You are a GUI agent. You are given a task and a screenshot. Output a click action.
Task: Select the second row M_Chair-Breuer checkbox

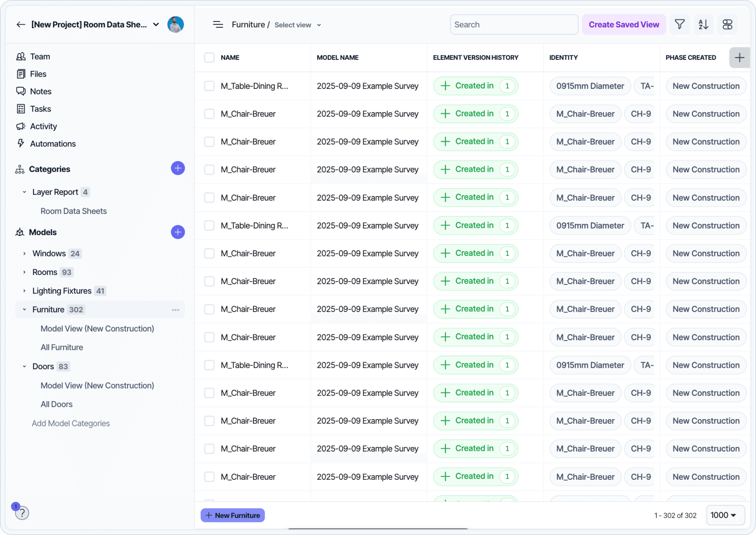click(x=209, y=114)
